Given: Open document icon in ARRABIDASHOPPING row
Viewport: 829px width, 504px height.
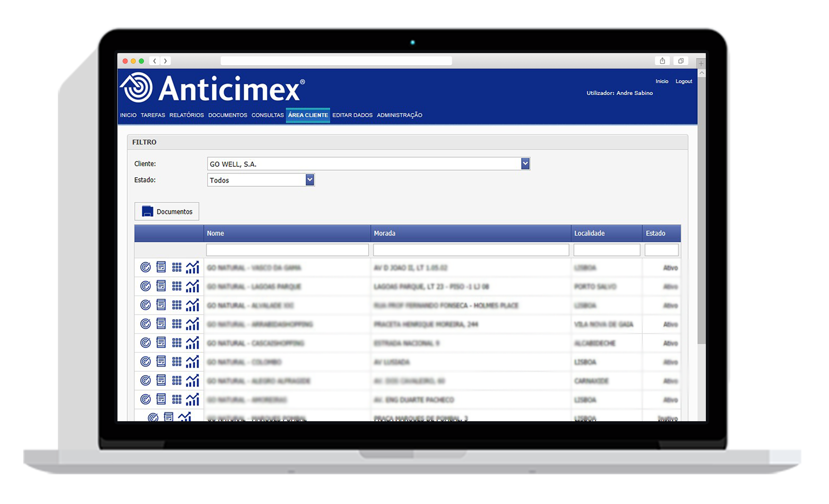Looking at the screenshot, I should click(161, 324).
